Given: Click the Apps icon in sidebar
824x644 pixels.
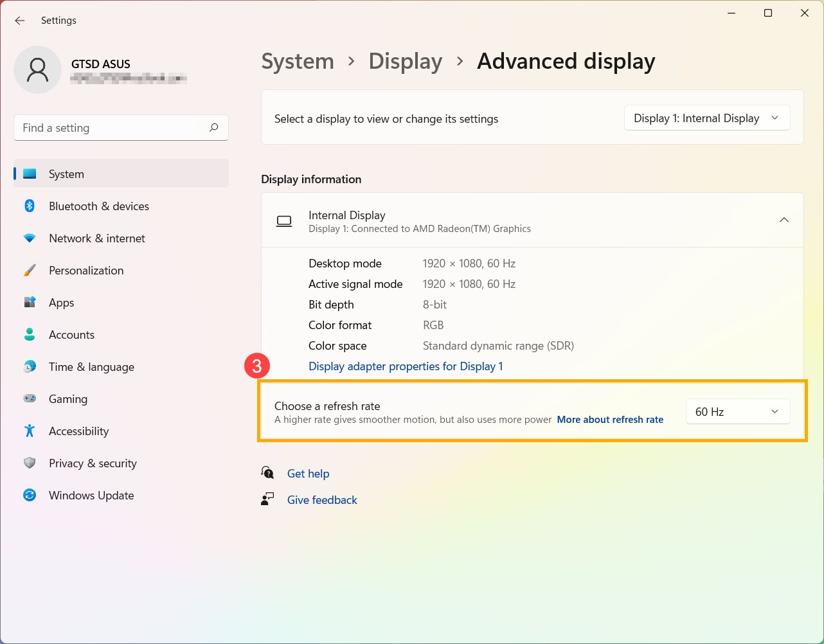Looking at the screenshot, I should click(30, 302).
